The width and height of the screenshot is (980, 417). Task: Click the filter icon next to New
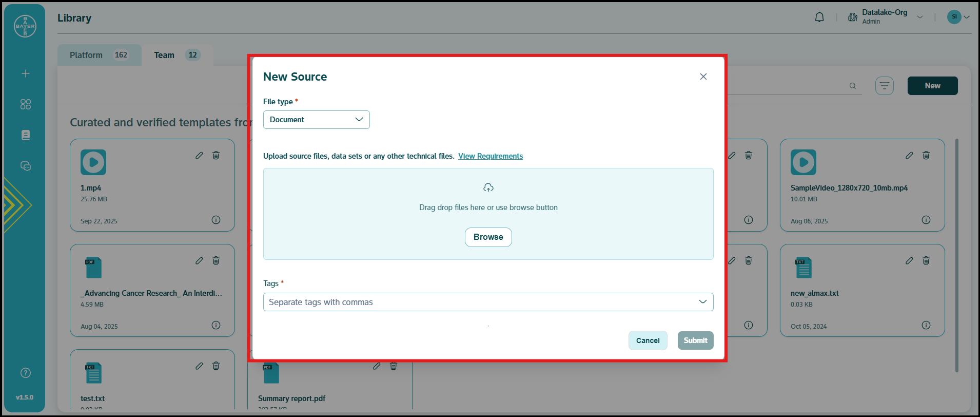pos(884,86)
